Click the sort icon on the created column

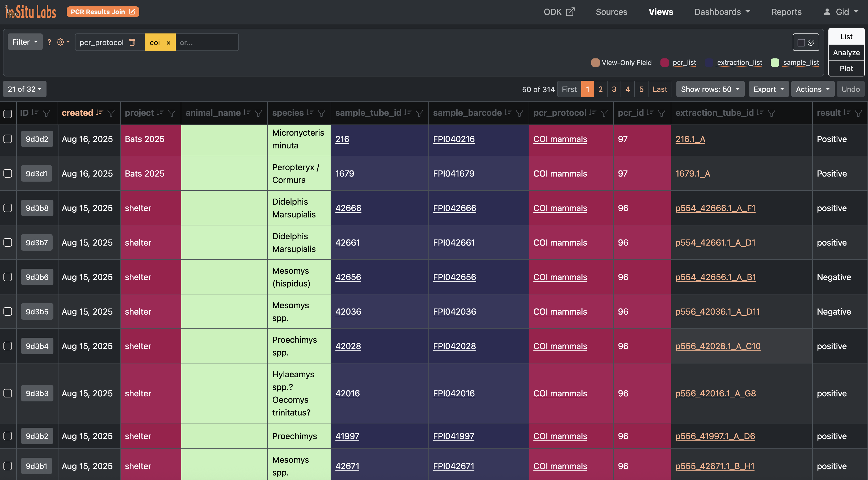click(100, 113)
